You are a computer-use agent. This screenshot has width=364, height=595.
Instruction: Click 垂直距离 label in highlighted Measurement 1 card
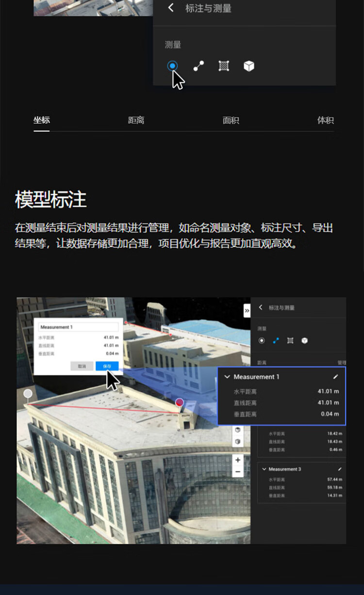click(x=245, y=414)
